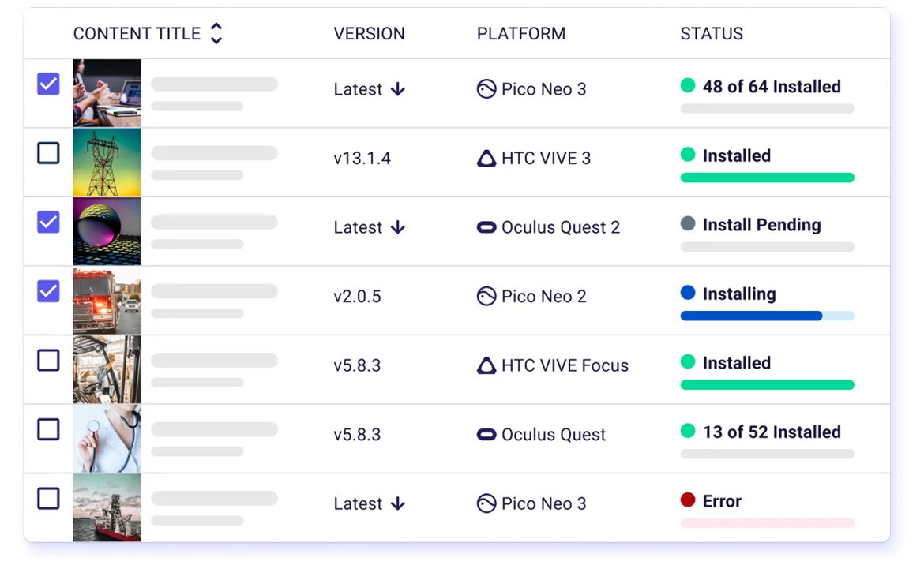Click the HTC VIVE 3 platform icon

486,158
